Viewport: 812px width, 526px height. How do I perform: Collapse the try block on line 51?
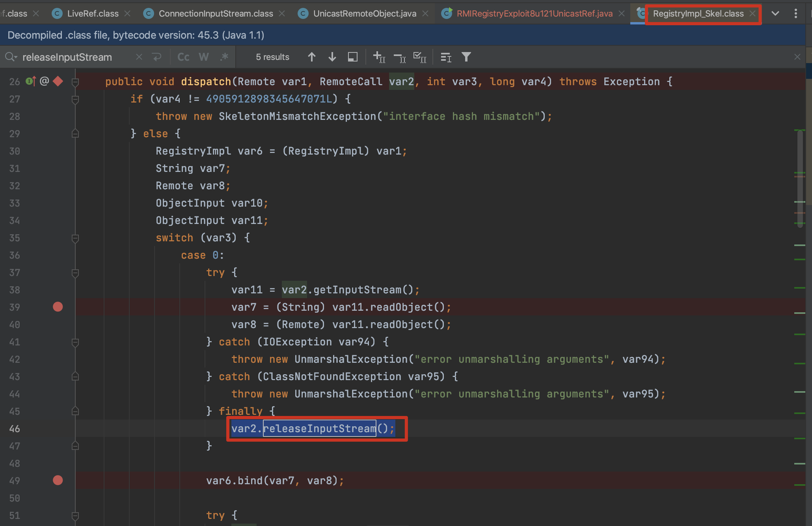[x=75, y=516]
